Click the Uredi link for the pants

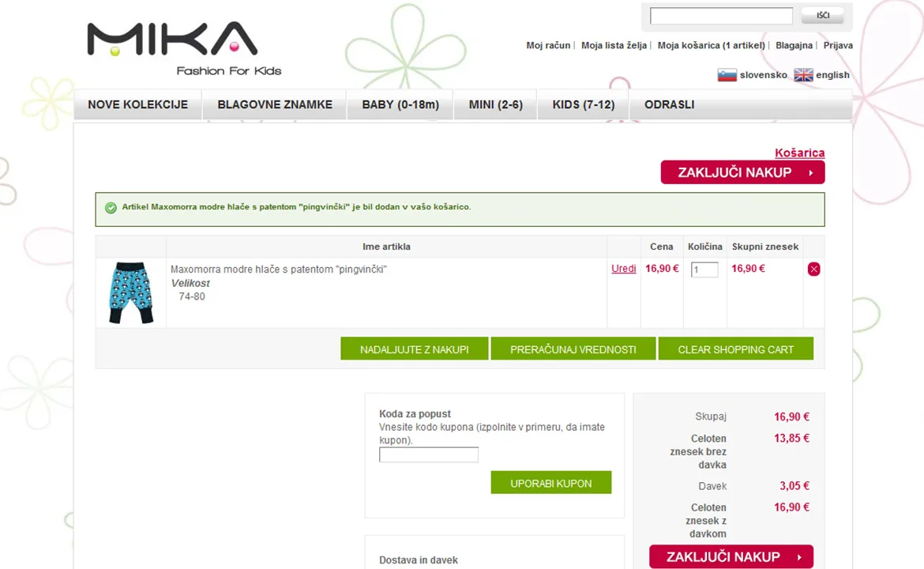click(623, 268)
